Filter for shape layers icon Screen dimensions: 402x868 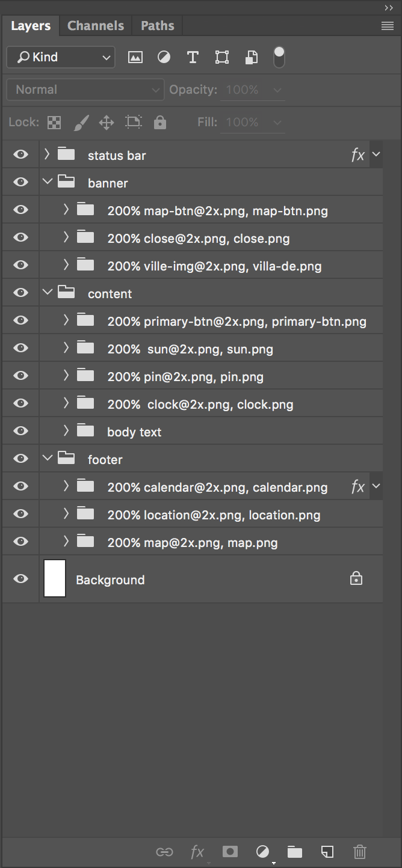click(x=222, y=57)
